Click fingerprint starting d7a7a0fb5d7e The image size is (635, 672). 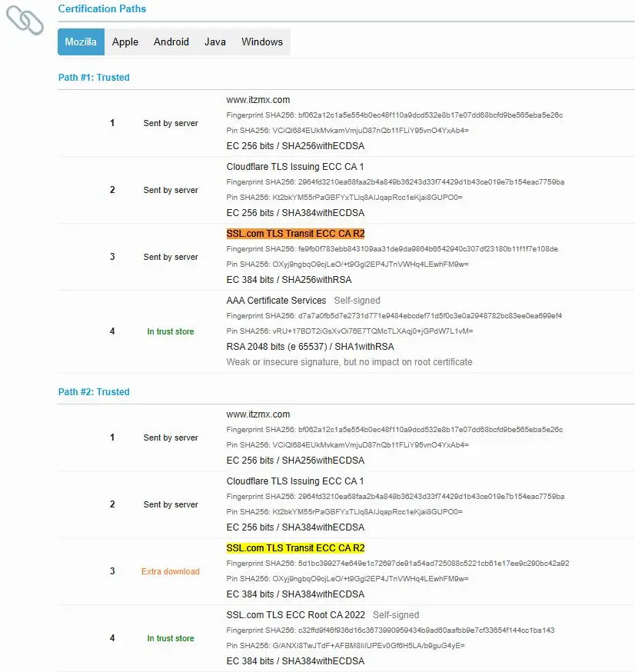(394, 316)
